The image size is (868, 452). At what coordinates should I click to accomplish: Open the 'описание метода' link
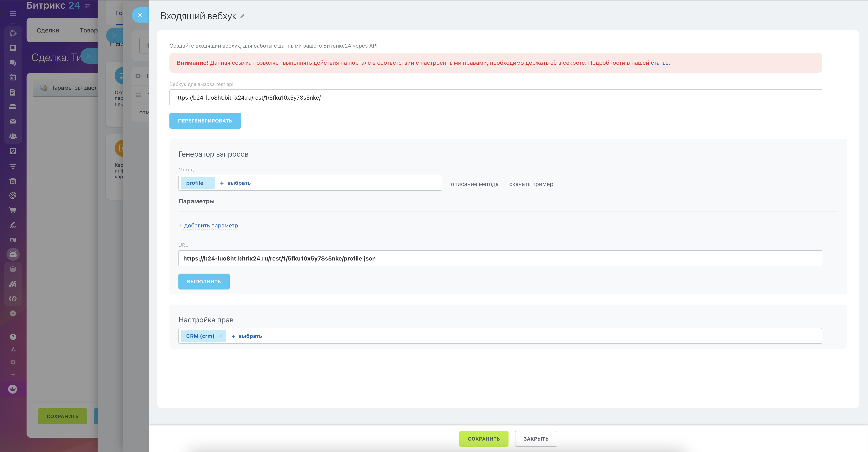coord(474,184)
